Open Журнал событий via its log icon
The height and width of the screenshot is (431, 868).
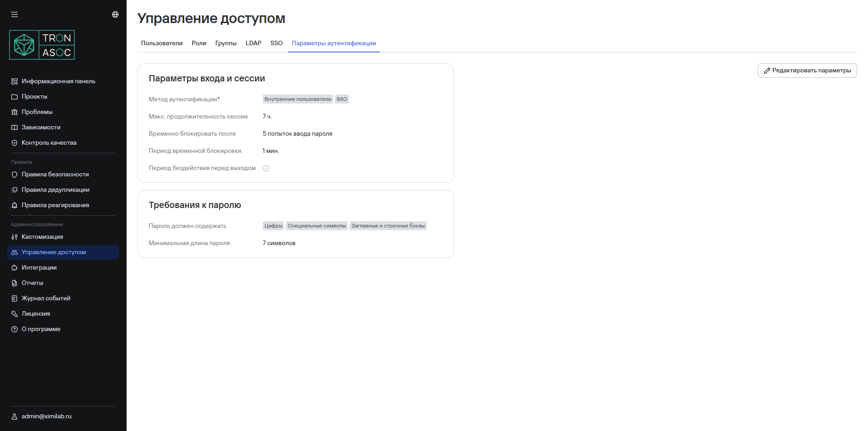(14, 298)
